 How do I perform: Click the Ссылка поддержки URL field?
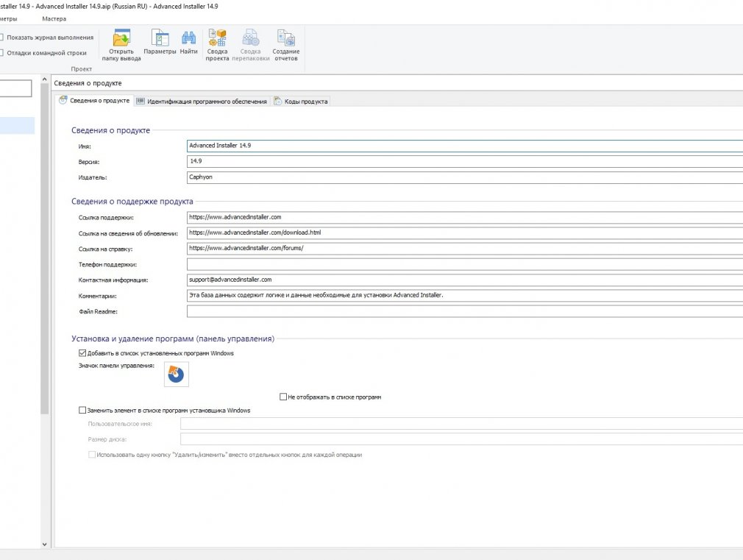click(x=465, y=217)
